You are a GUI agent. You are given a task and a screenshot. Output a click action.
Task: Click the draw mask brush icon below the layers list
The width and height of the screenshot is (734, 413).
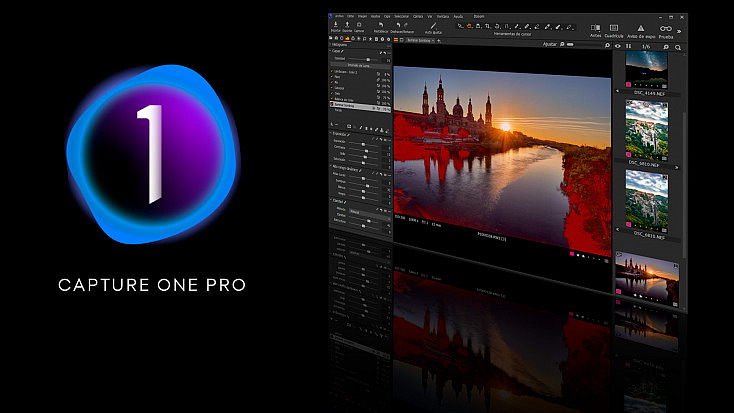pos(360,127)
